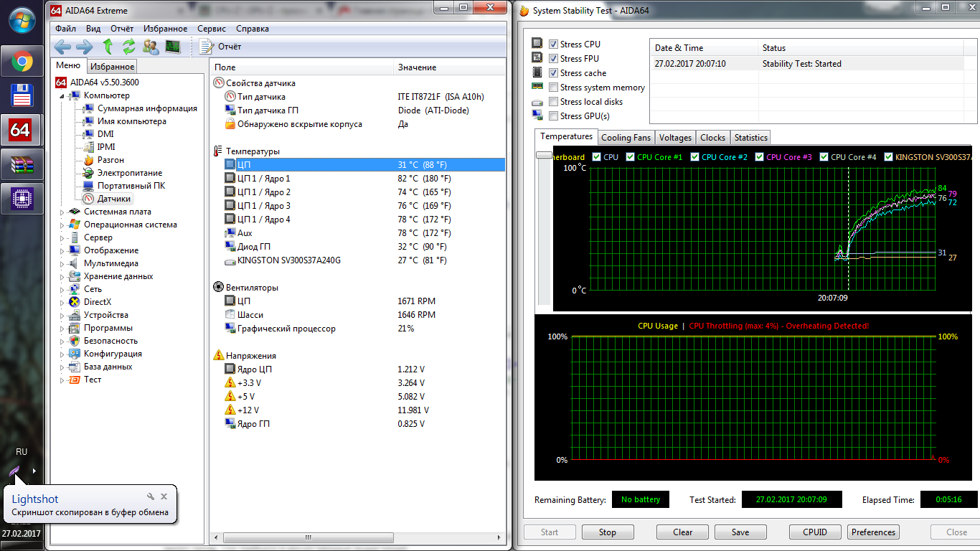Stop the stability test
This screenshot has width=980, height=551.
tap(608, 532)
